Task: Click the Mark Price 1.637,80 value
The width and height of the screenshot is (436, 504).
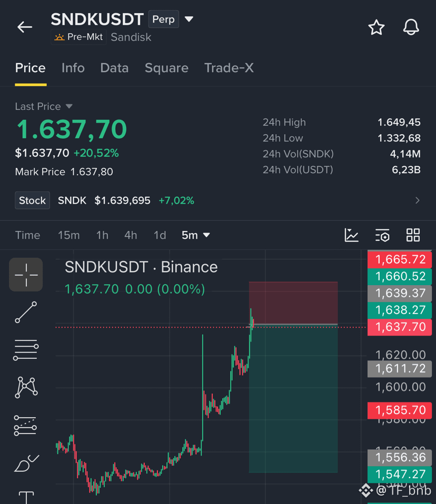Action: tap(92, 172)
